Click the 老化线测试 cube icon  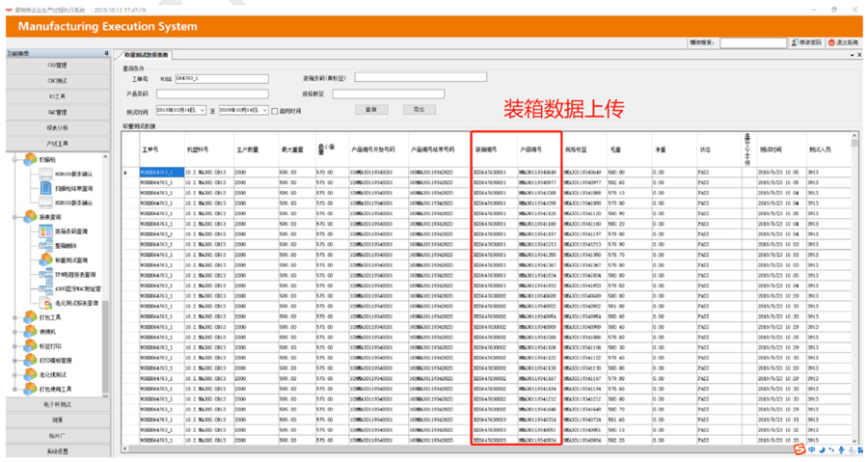pyautogui.click(x=30, y=375)
